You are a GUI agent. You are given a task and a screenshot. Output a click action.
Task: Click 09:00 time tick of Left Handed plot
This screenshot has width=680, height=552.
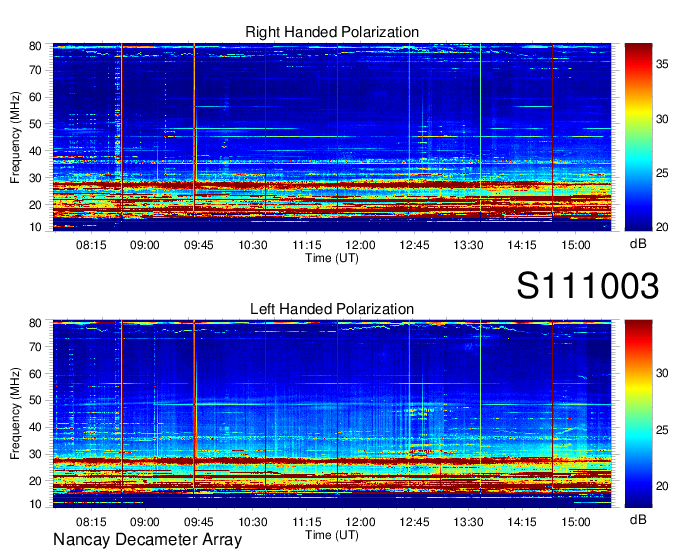point(145,522)
